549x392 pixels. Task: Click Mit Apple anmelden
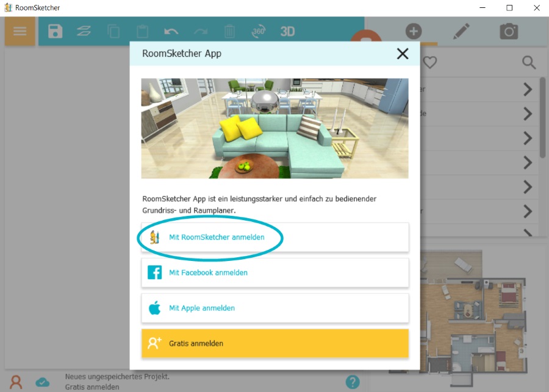(275, 308)
